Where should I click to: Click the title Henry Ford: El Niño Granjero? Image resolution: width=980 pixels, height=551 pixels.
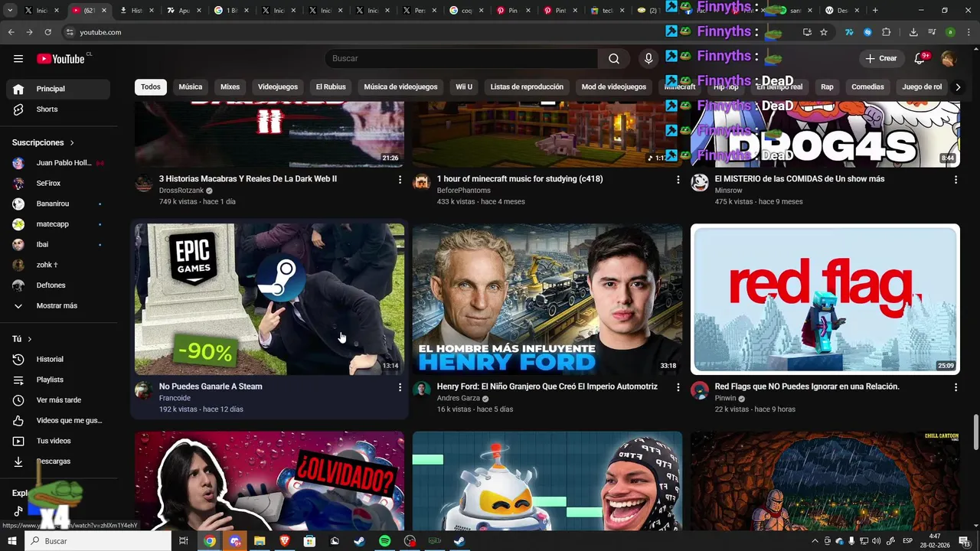pos(547,387)
